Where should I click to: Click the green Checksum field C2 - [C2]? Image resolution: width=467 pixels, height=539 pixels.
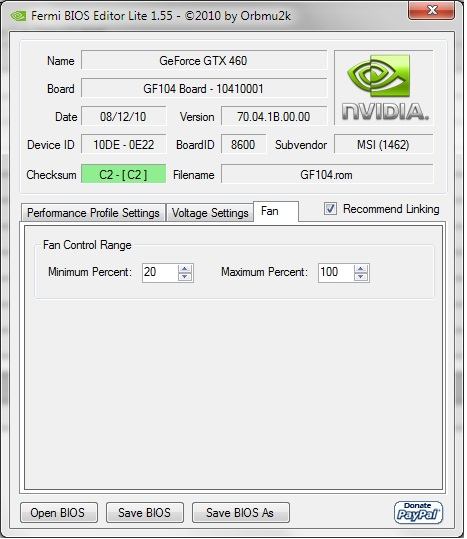pyautogui.click(x=123, y=174)
